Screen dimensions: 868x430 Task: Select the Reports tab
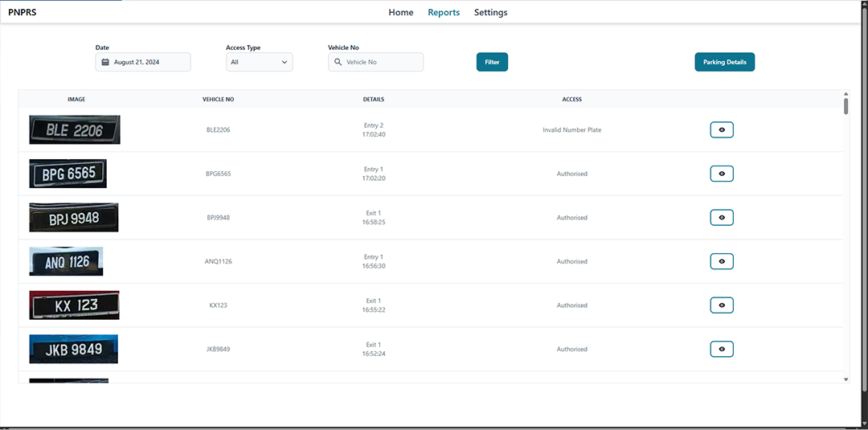tap(444, 12)
